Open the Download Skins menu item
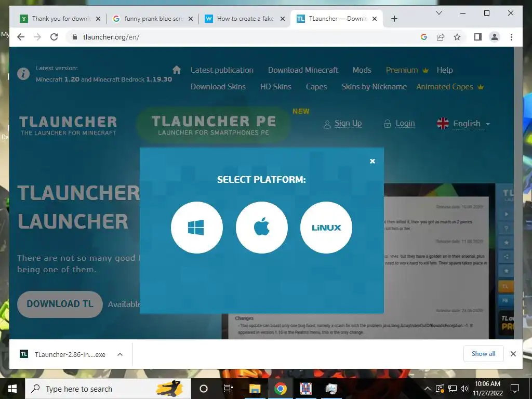Screen dimensions: 532x399 218,87
